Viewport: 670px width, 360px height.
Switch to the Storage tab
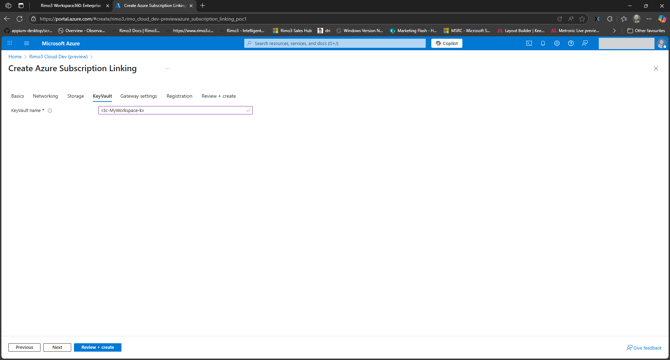(75, 96)
